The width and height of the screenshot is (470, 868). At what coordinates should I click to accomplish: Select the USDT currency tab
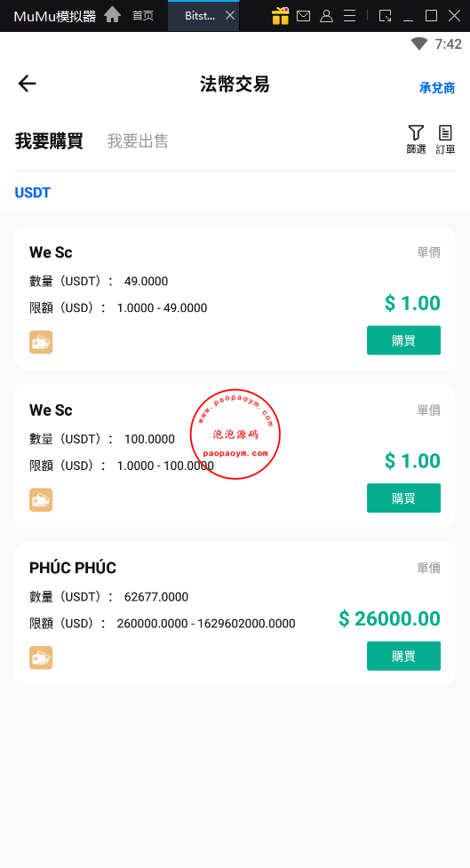click(x=33, y=193)
